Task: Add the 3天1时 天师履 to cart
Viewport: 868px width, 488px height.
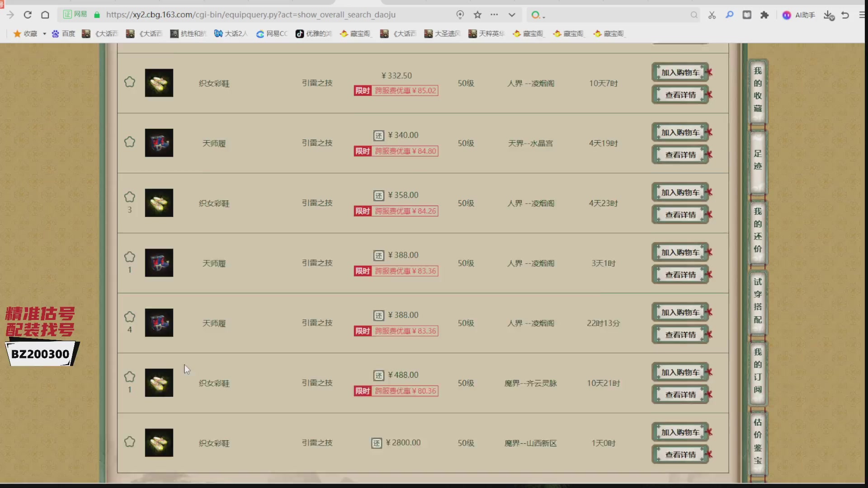Action: coord(680,253)
